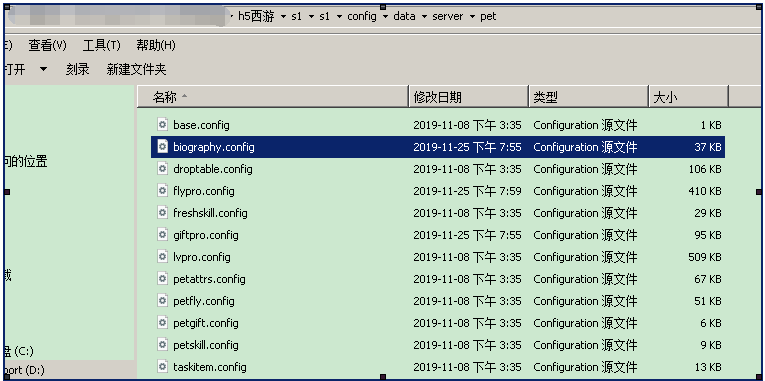Click the flypro.config file icon
The height and width of the screenshot is (381, 765).
(162, 190)
